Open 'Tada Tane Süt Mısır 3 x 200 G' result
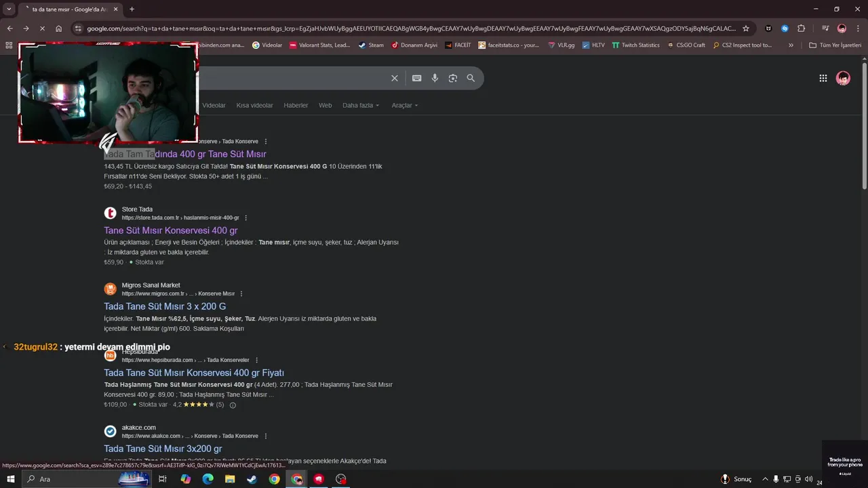 coord(165,306)
